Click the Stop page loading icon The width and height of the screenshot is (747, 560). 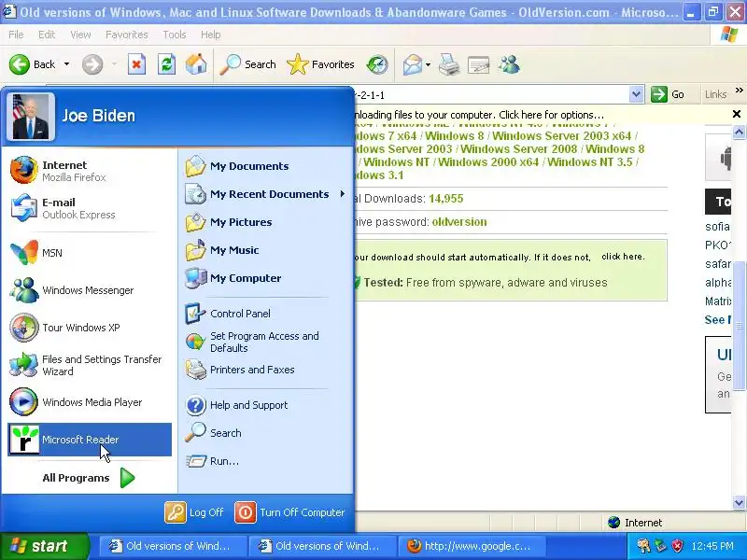click(x=136, y=64)
